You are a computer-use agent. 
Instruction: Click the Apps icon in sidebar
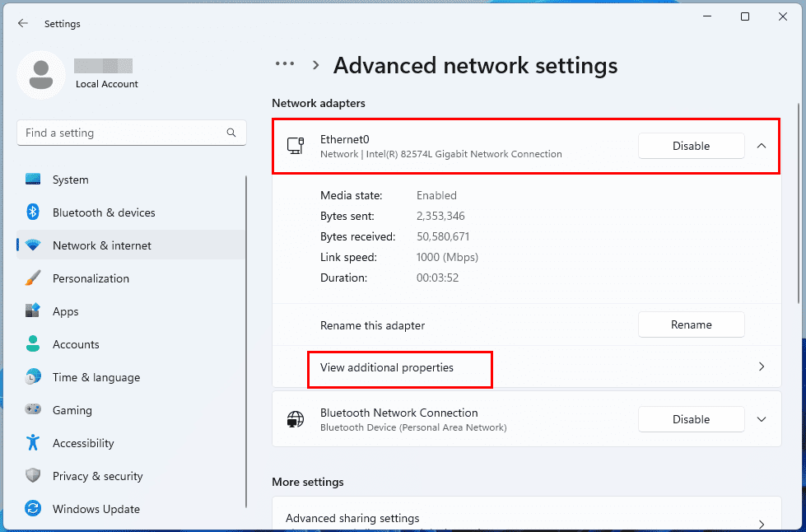(33, 311)
